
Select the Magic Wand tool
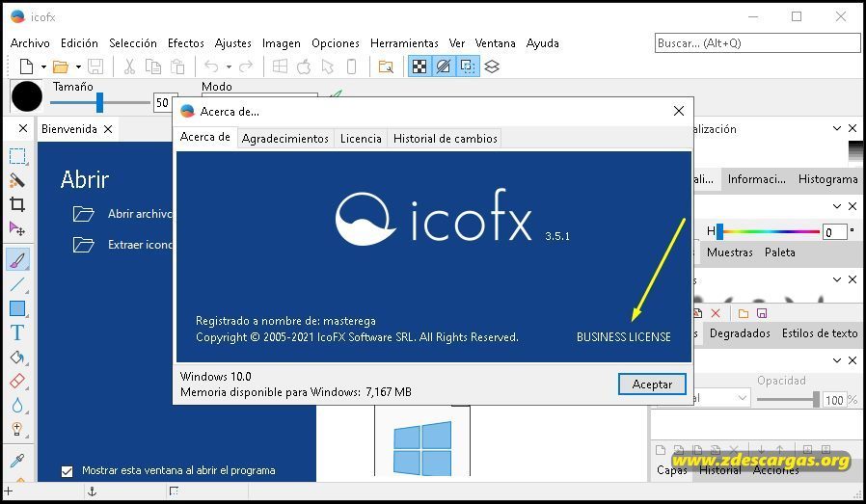click(17, 180)
